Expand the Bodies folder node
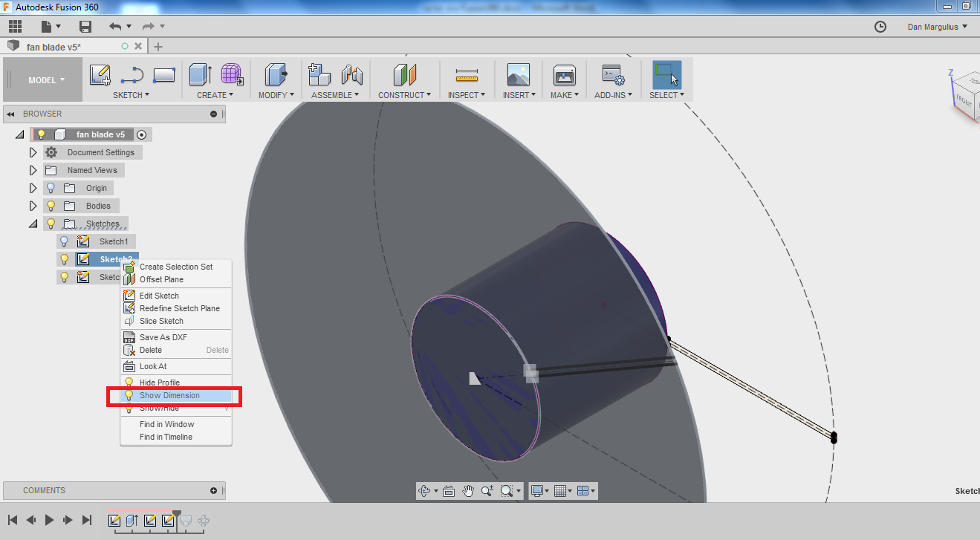The width and height of the screenshot is (980, 540). [x=33, y=206]
